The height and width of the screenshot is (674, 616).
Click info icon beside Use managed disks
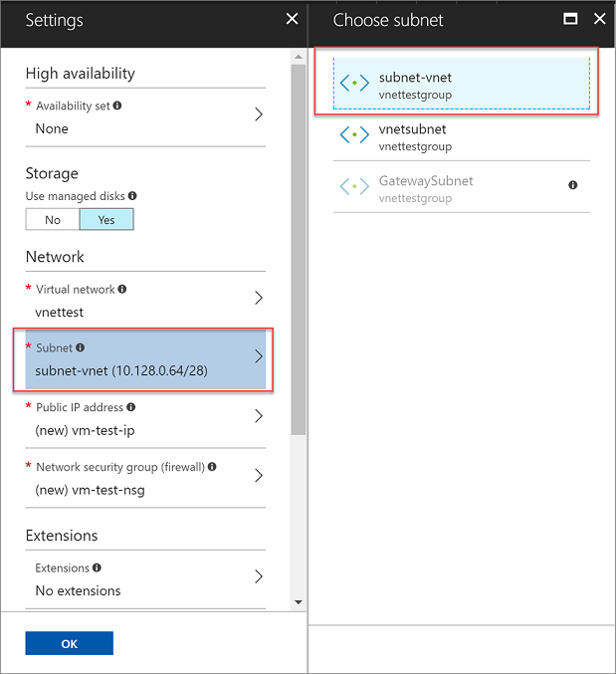[132, 195]
